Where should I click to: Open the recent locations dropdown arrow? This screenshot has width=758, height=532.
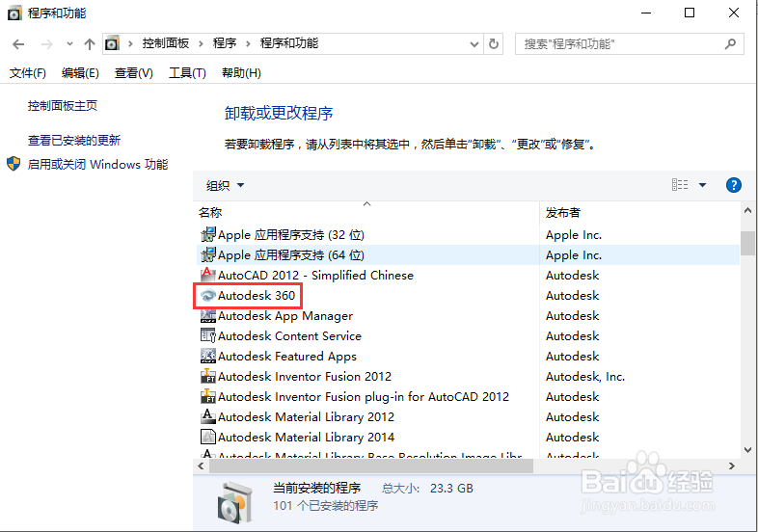click(69, 44)
